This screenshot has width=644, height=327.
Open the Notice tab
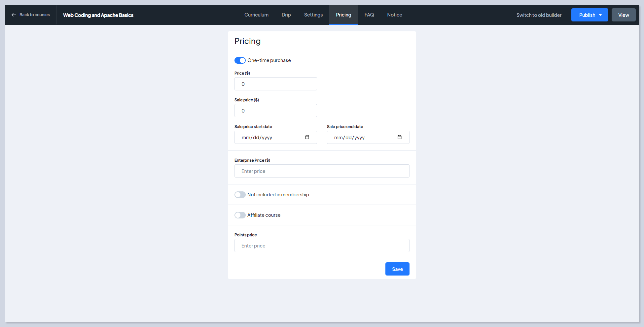[394, 15]
